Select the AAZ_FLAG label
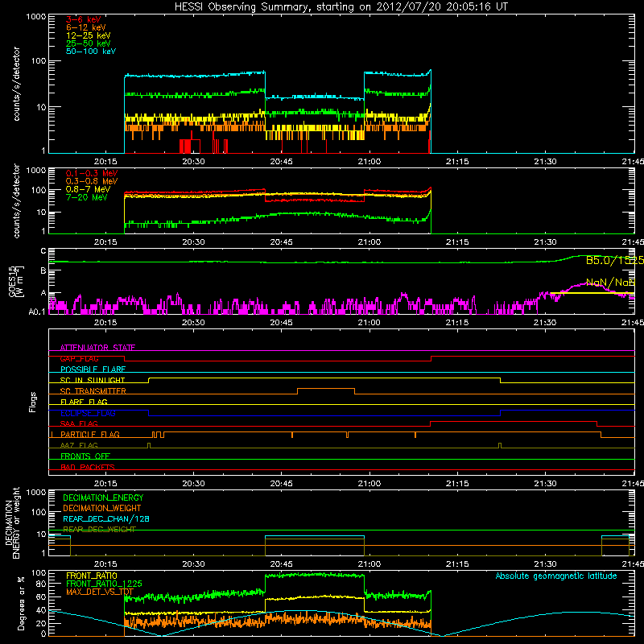 [79, 445]
